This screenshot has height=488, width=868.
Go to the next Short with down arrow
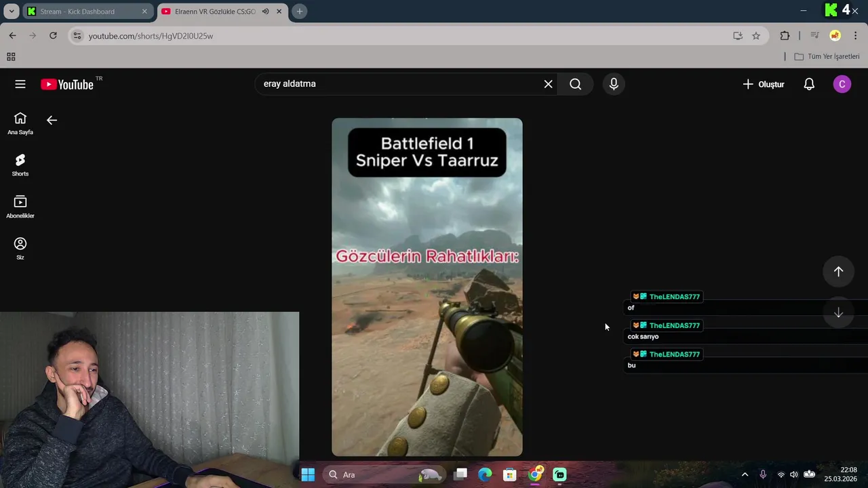pyautogui.click(x=838, y=312)
